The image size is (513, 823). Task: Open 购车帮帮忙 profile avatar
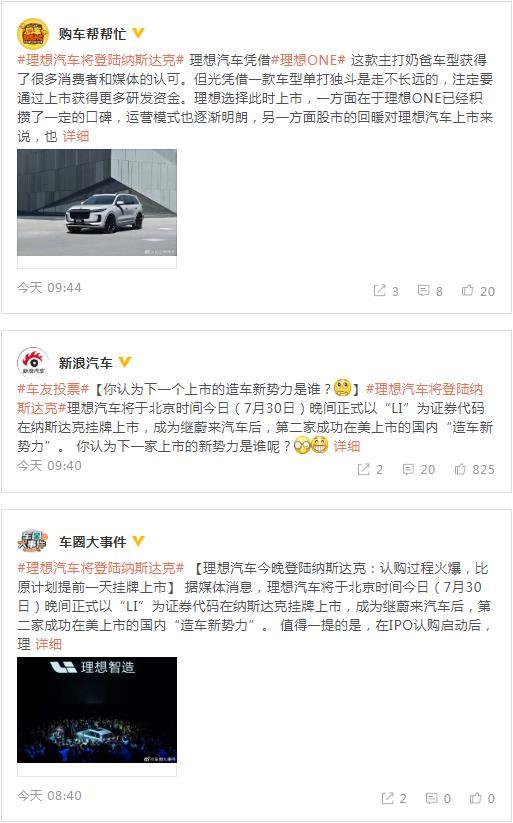tap(33, 34)
